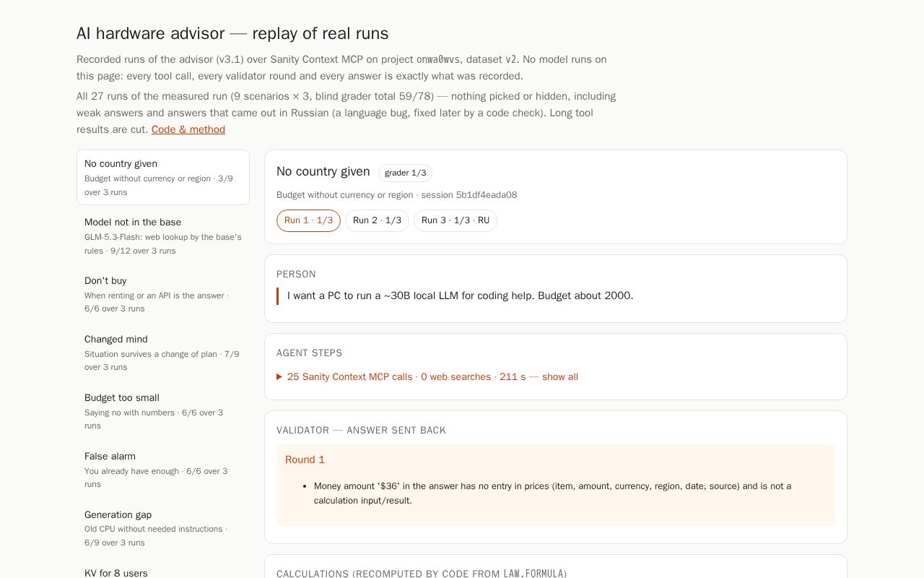Click the show all text in agent steps
This screenshot has height=578, width=924.
(560, 377)
